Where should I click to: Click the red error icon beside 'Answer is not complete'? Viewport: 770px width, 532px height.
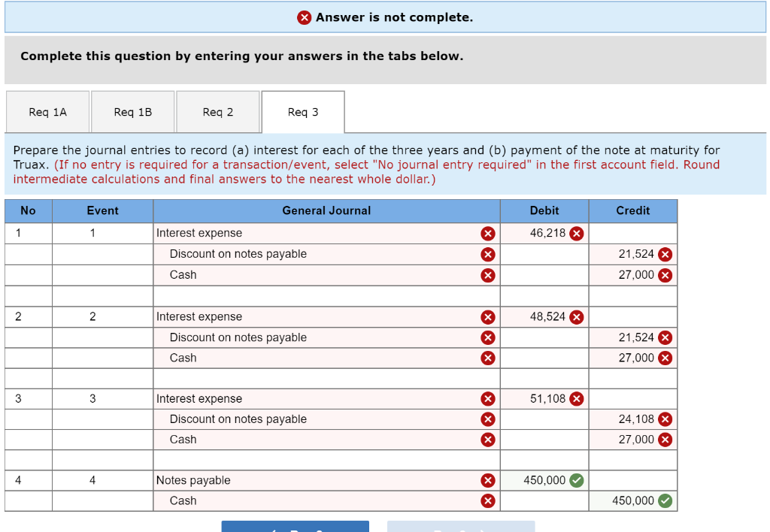304,18
